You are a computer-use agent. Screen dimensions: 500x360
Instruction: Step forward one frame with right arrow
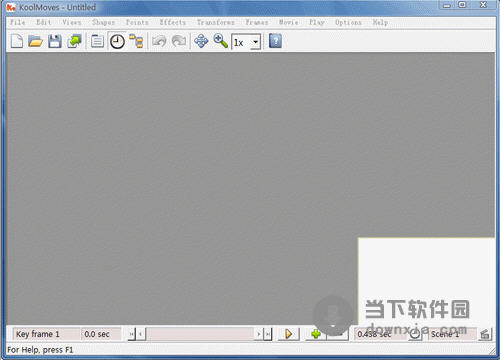(259, 334)
